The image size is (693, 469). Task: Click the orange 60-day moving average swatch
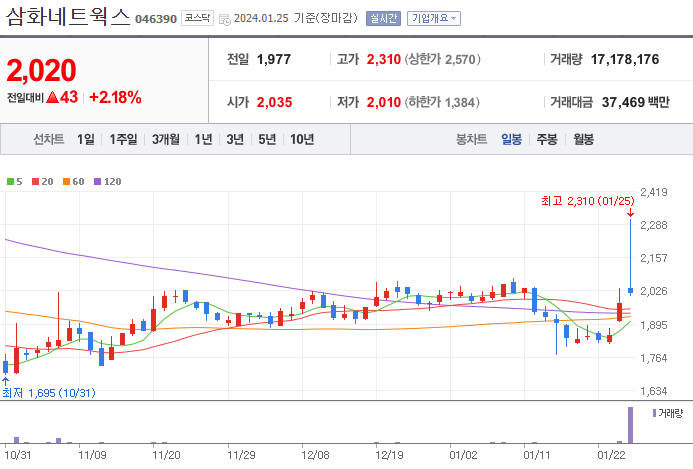(x=66, y=182)
